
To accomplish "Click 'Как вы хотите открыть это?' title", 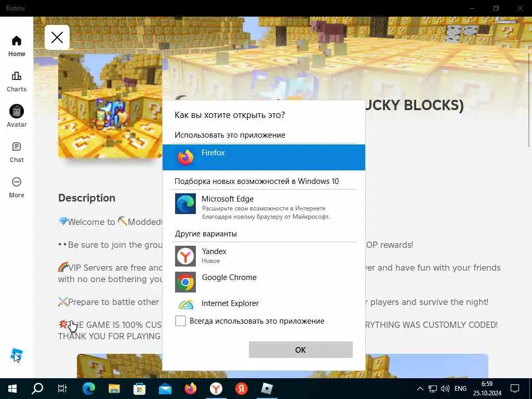I will coord(230,115).
